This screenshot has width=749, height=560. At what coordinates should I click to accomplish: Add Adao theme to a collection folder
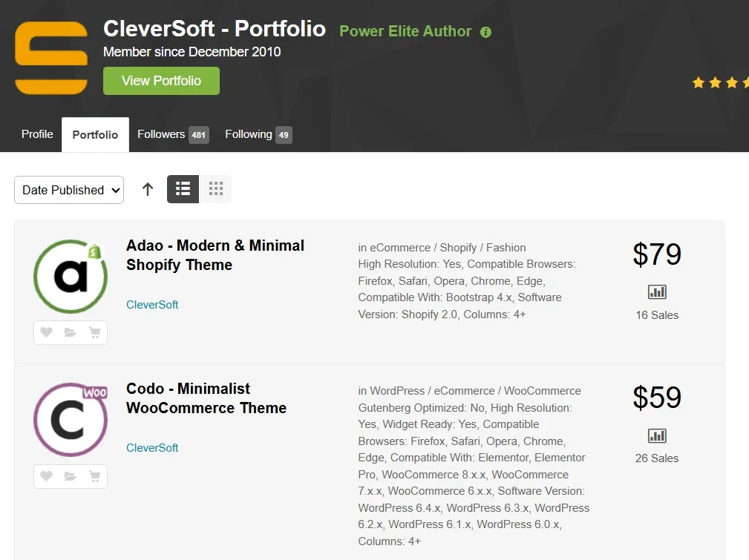71,333
